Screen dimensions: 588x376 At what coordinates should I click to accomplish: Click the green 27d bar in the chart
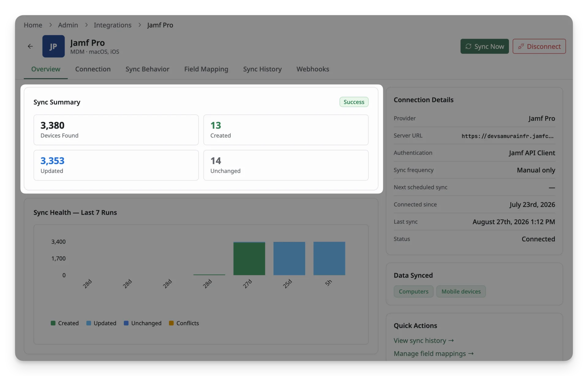pyautogui.click(x=249, y=258)
